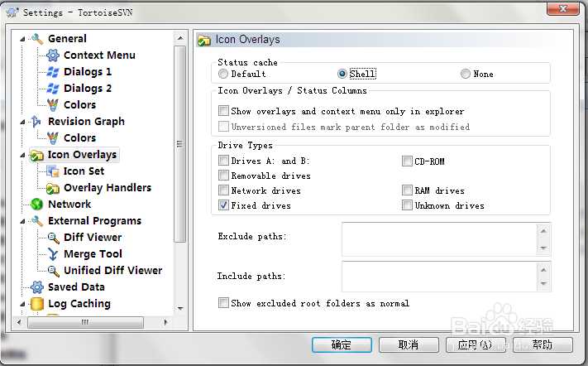This screenshot has height=366, width=588.
Task: Collapse the Icon Overlays tree node
Action: coord(22,155)
